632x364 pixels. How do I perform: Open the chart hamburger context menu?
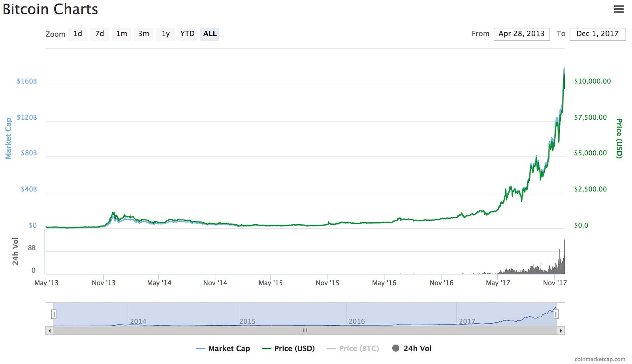pos(619,9)
